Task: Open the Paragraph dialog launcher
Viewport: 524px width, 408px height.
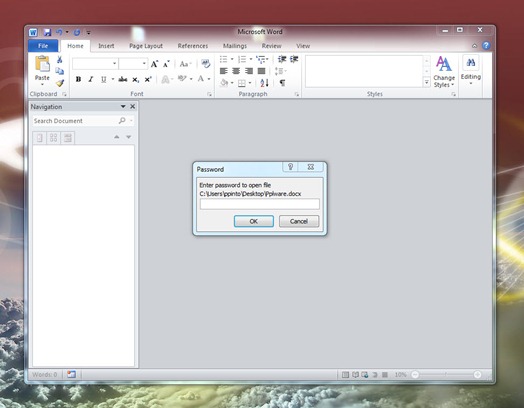Action: tap(296, 95)
